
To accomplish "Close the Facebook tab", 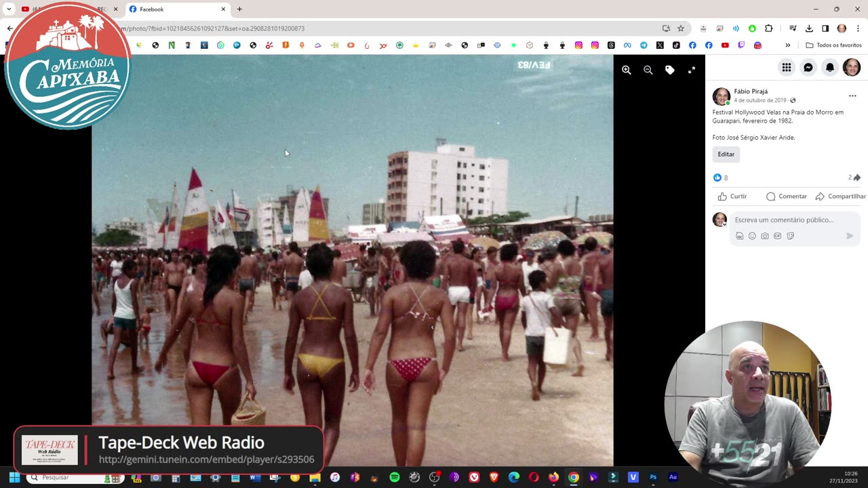I will coord(223,9).
